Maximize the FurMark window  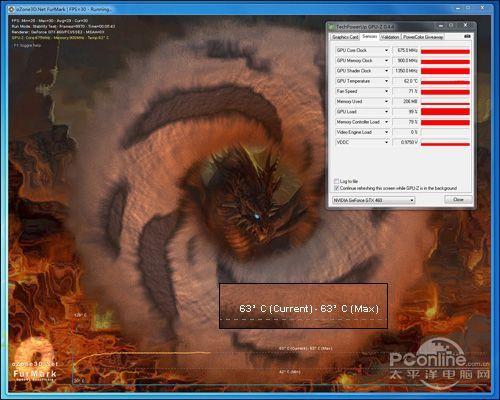pos(468,7)
